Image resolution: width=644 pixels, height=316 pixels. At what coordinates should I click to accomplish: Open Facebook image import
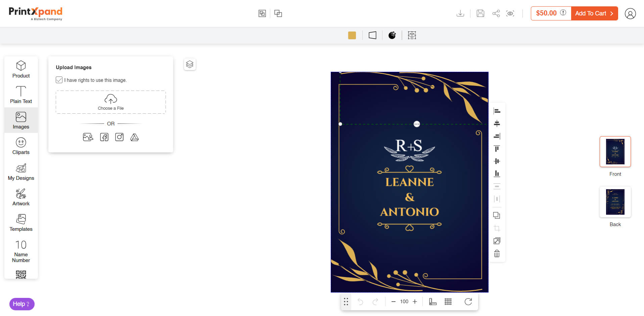pos(104,137)
